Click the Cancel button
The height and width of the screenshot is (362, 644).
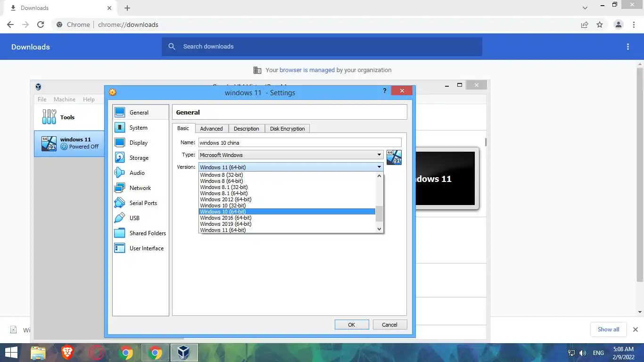point(389,325)
